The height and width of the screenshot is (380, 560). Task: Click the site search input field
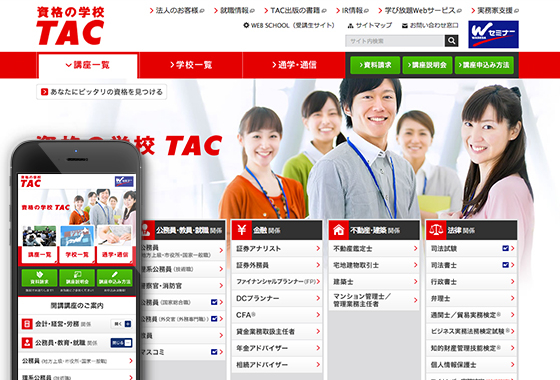pyautogui.click(x=395, y=41)
